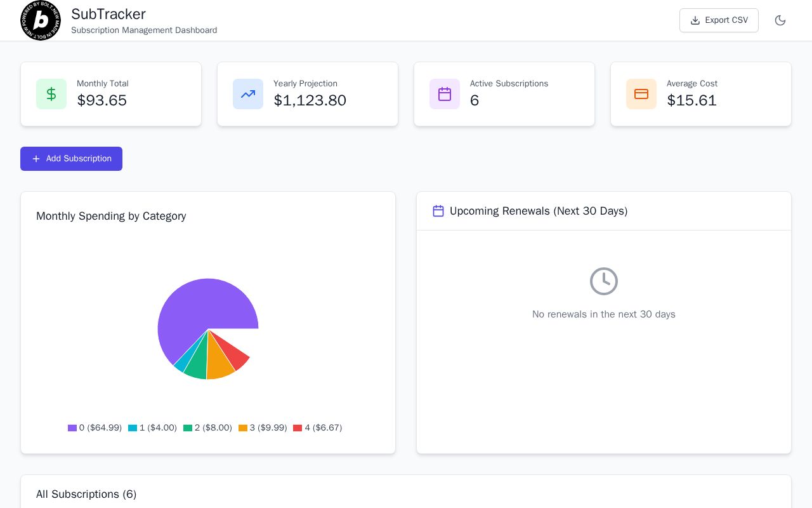812x508 pixels.
Task: Click 'No renewals in the next 30 days' text
Action: tap(604, 314)
